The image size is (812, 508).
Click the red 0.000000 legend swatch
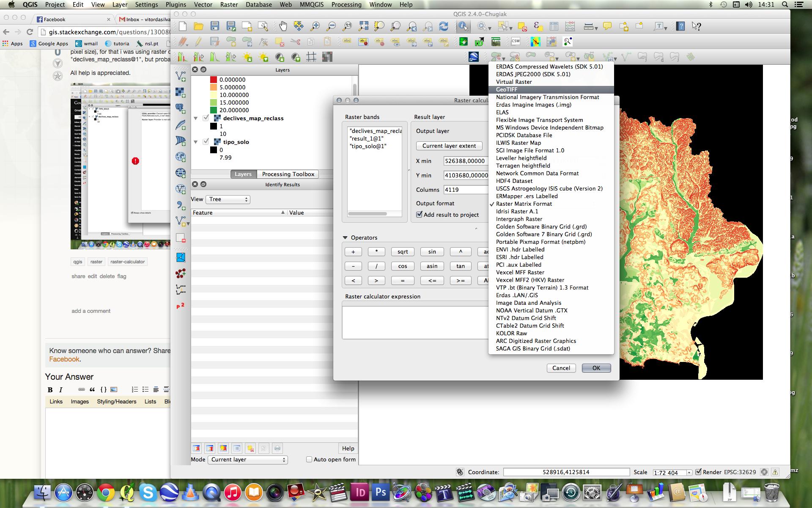214,80
